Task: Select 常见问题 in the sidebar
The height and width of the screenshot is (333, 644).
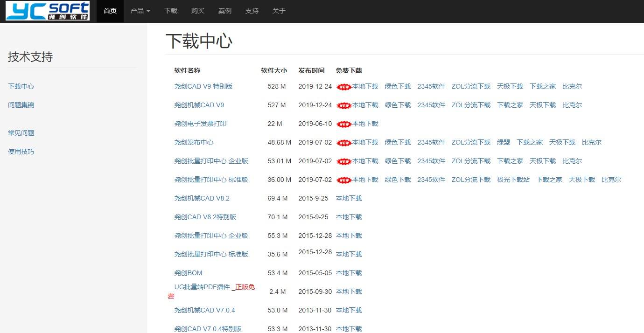Action: [x=21, y=133]
